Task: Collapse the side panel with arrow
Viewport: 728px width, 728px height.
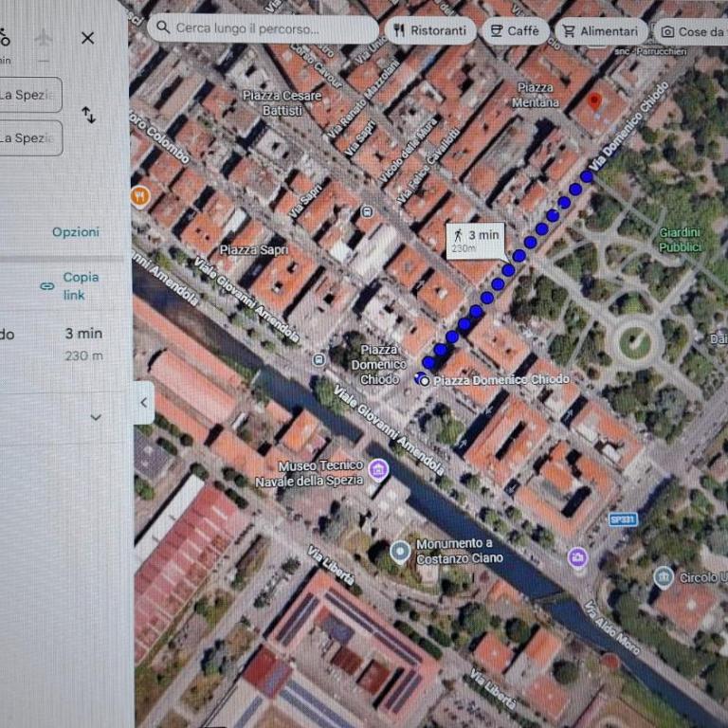Action: coord(144,403)
